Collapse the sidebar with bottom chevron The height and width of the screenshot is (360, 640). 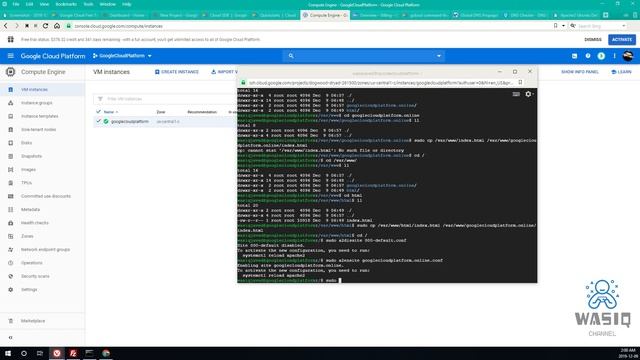click(11, 338)
